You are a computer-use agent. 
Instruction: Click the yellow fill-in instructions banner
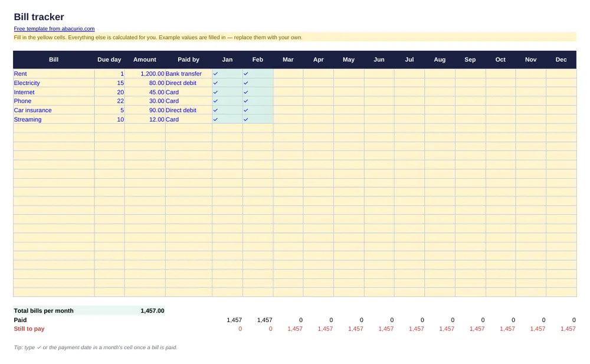pyautogui.click(x=294, y=37)
